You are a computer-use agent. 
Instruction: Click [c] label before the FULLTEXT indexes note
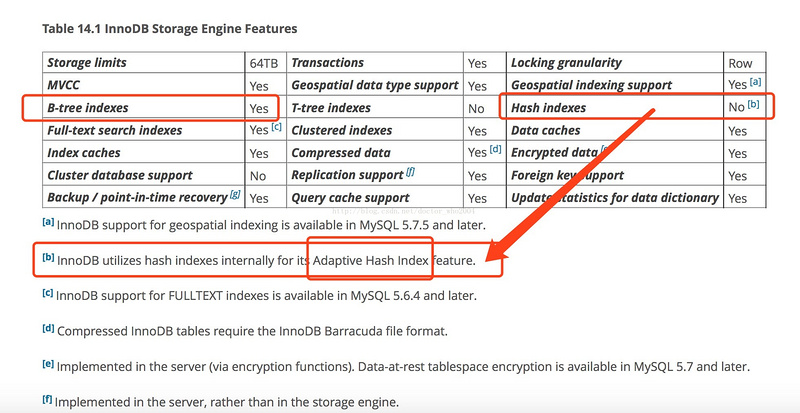click(48, 294)
